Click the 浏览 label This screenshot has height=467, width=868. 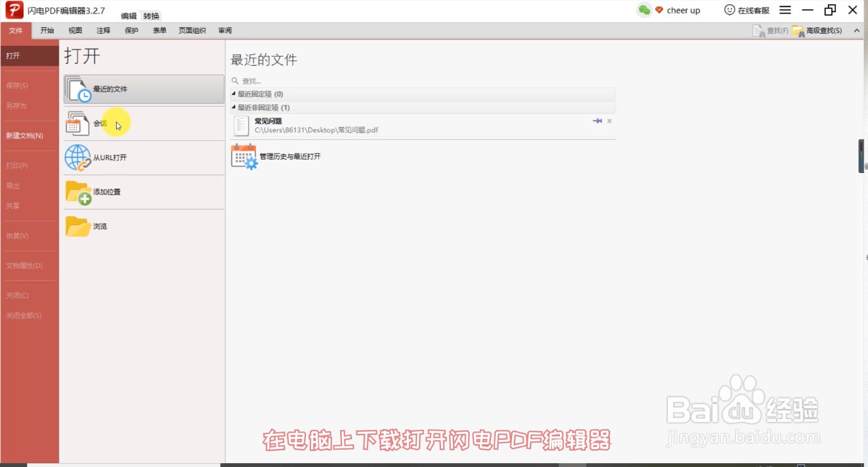point(100,226)
